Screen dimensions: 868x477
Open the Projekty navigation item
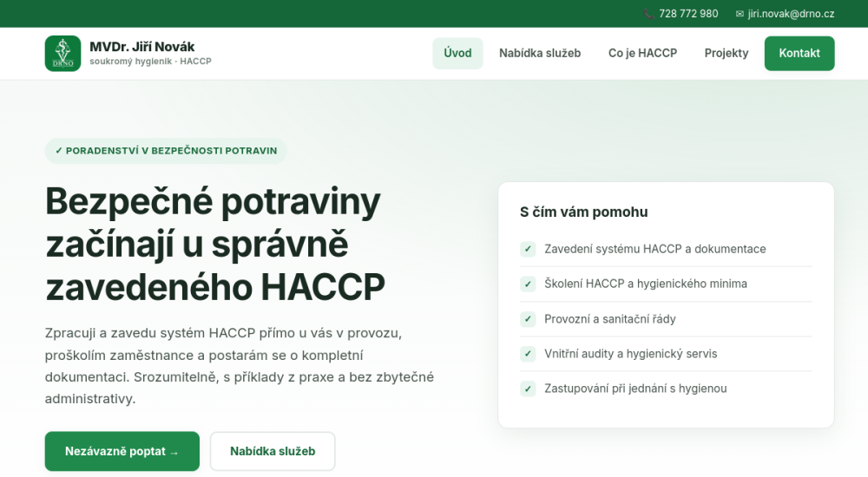tap(727, 53)
